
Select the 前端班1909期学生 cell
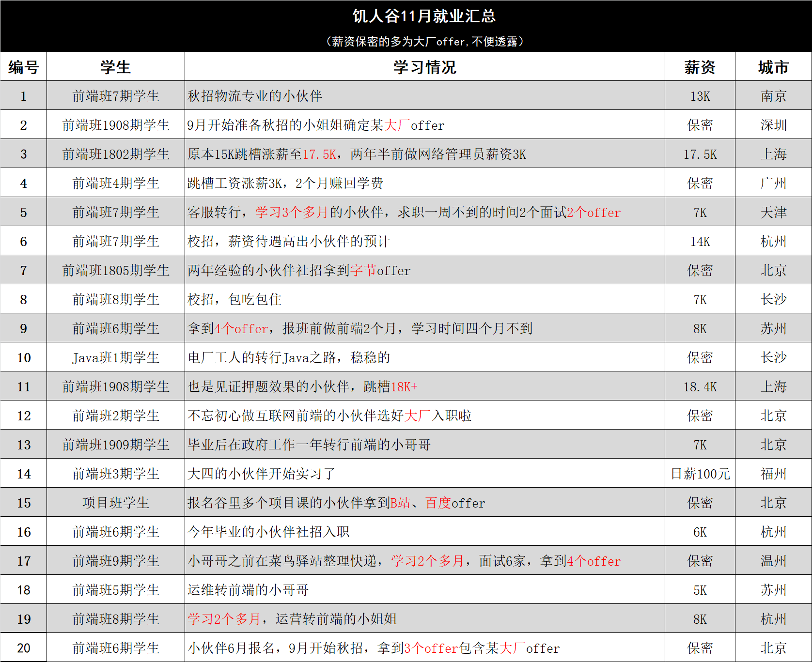point(116,445)
